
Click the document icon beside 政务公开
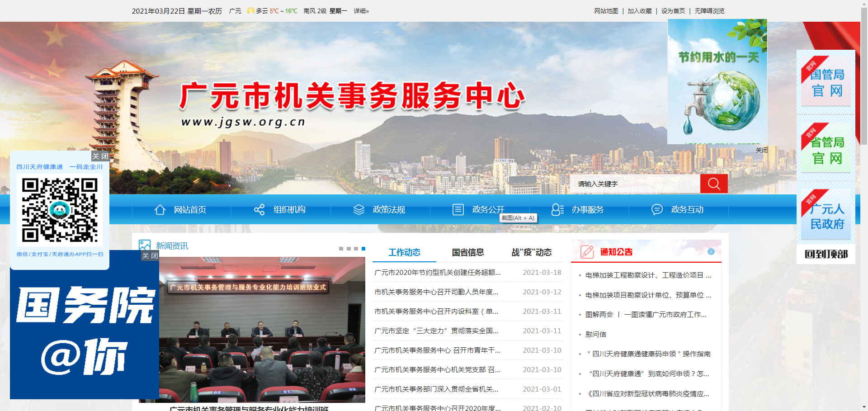tap(458, 210)
